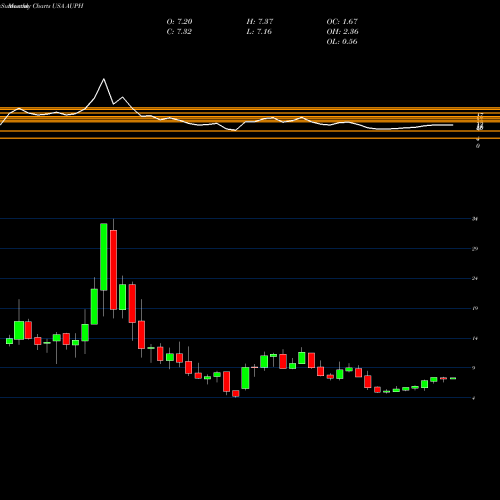Image resolution: width=500 pixels, height=500 pixels.
Task: Select the tallest red candlestick after the peak
Action: (113, 270)
